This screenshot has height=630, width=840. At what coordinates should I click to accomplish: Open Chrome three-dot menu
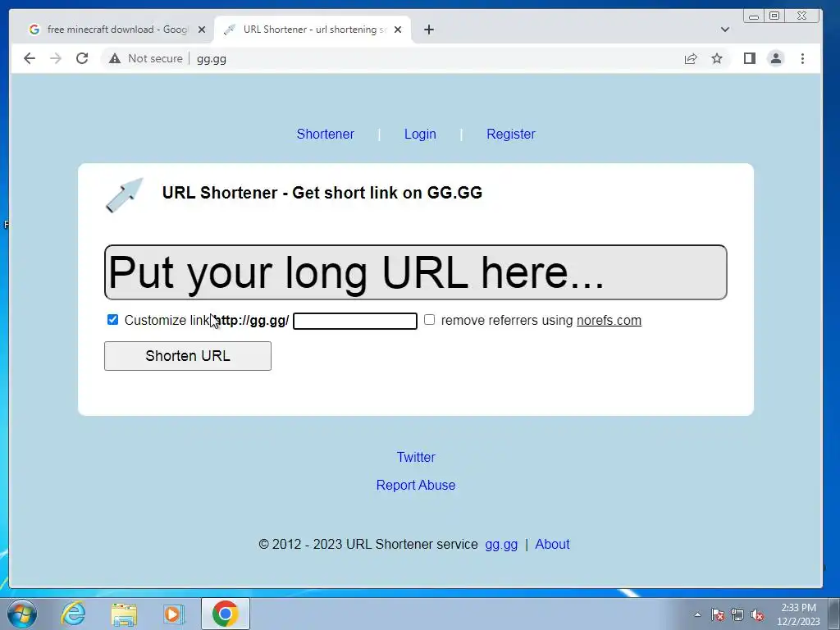[x=802, y=58]
